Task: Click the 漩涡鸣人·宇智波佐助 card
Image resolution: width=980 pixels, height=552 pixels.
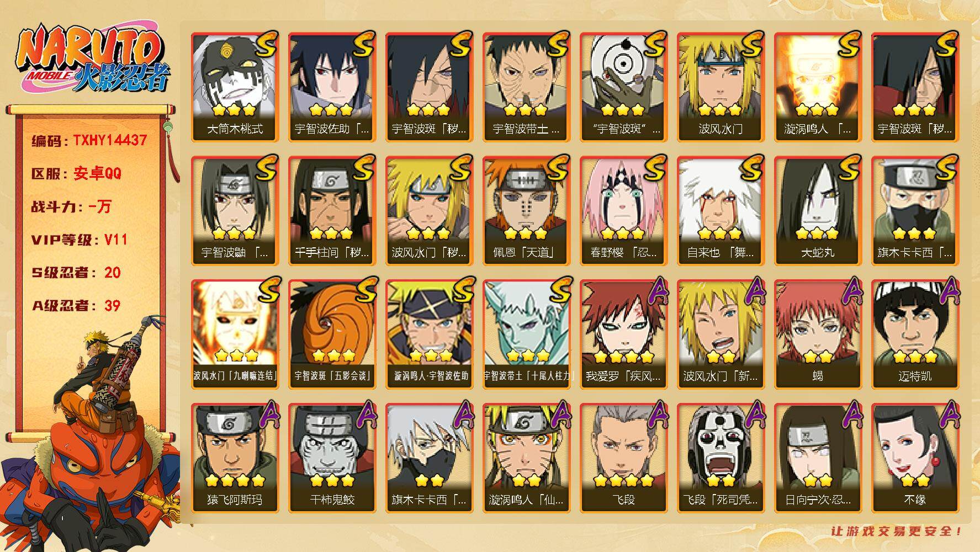Action: [x=429, y=335]
